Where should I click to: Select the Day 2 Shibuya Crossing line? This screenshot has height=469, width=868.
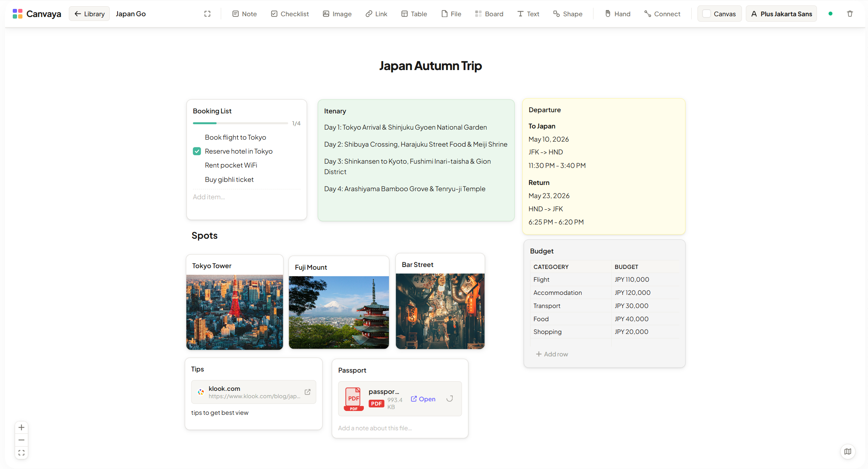point(416,144)
